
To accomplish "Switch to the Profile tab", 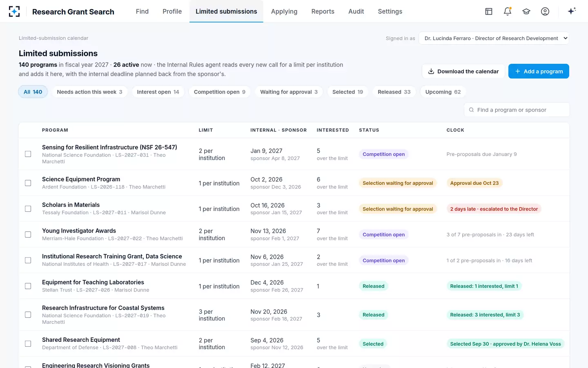I will pyautogui.click(x=172, y=11).
